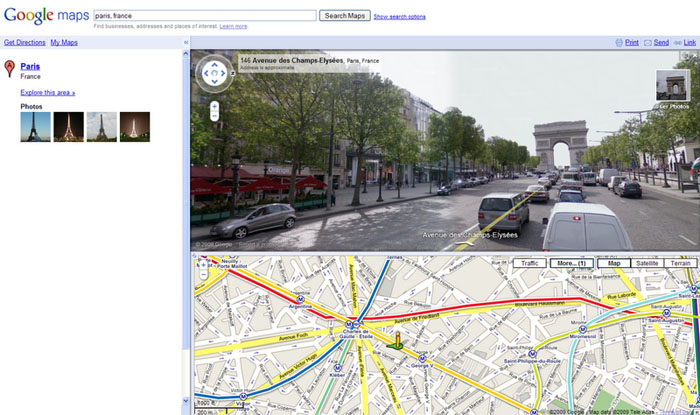Open the My Maps link
The width and height of the screenshot is (700, 415).
[x=64, y=42]
